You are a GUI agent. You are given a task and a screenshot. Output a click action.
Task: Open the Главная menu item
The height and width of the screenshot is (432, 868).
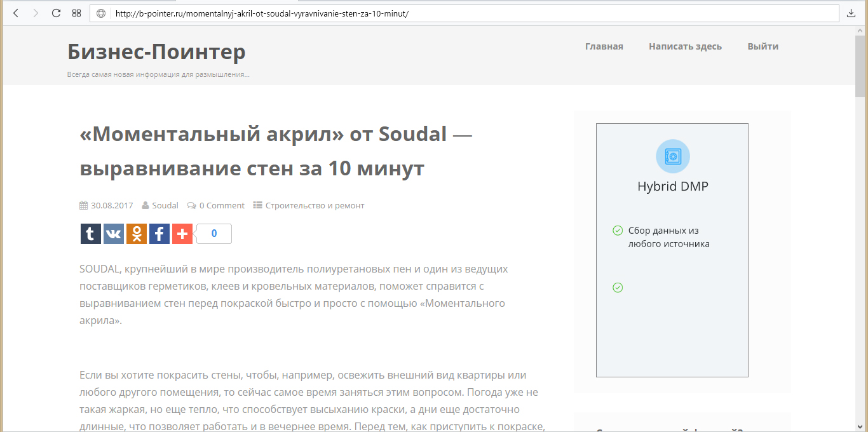point(604,46)
